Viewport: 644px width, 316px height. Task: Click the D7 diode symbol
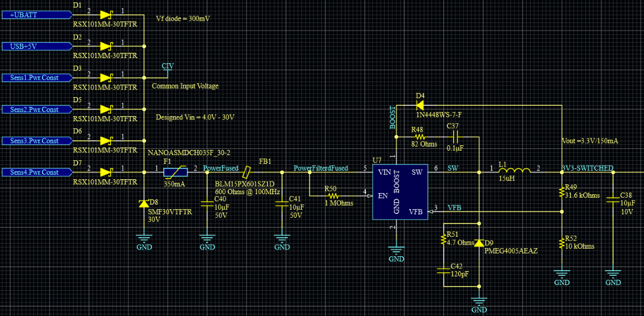coord(106,172)
